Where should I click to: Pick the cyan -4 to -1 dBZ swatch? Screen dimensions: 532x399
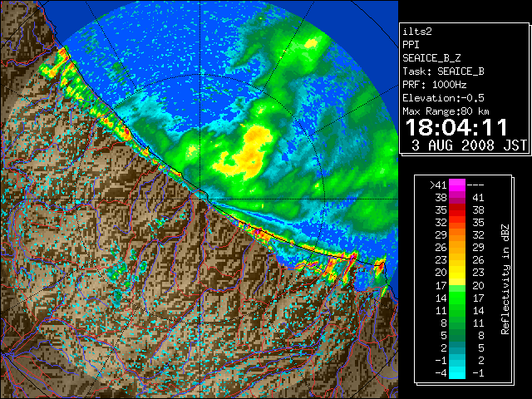[x=457, y=373]
